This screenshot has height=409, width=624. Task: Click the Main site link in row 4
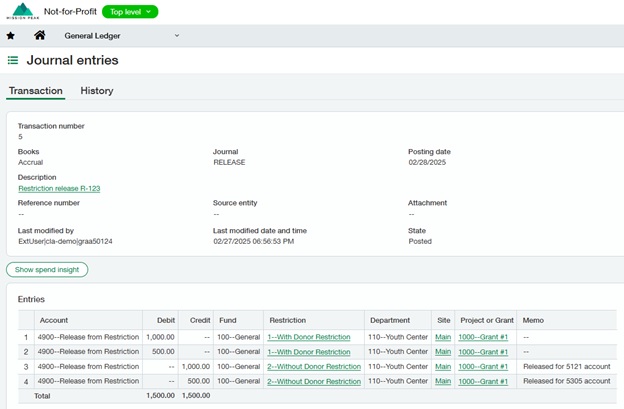(x=443, y=381)
